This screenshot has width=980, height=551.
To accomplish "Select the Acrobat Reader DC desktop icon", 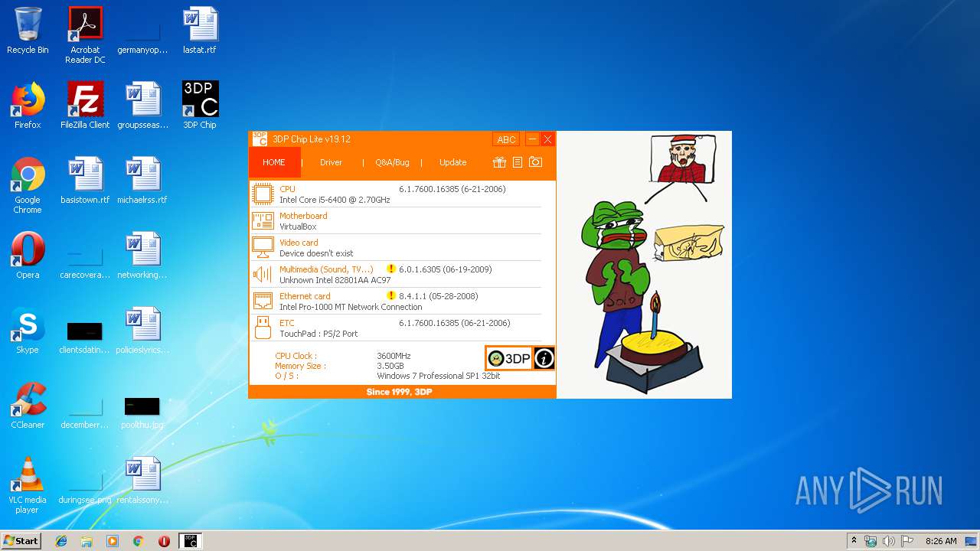I will [x=85, y=34].
